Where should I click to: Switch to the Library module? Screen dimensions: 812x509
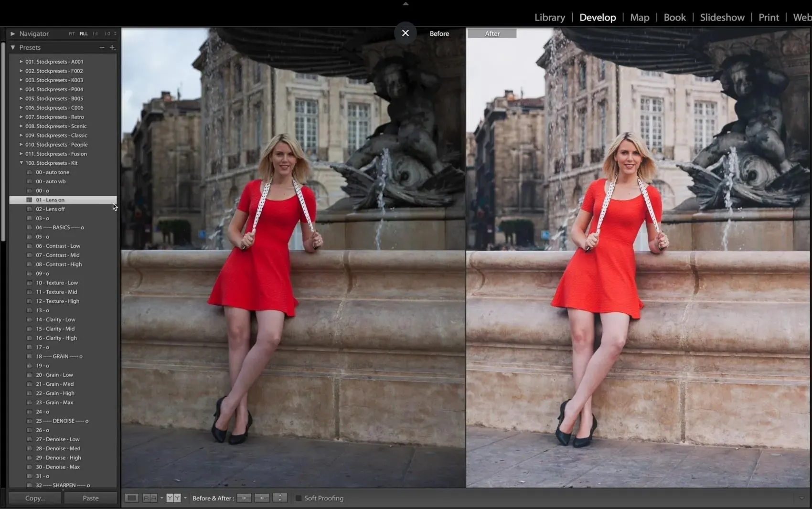(550, 18)
